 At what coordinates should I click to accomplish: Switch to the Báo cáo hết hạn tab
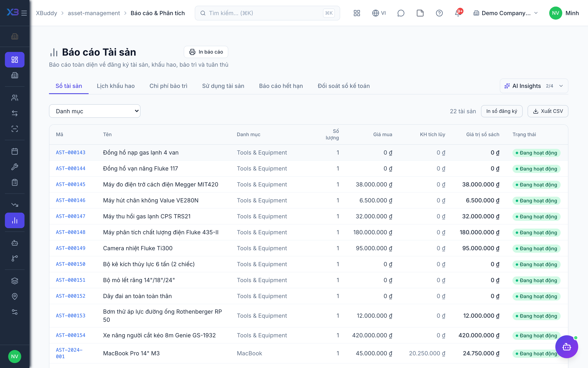(x=281, y=86)
